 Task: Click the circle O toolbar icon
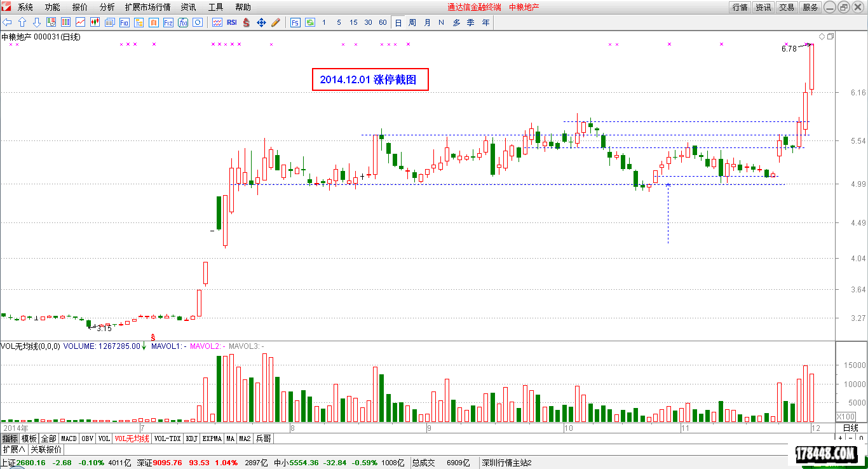pyautogui.click(x=198, y=22)
